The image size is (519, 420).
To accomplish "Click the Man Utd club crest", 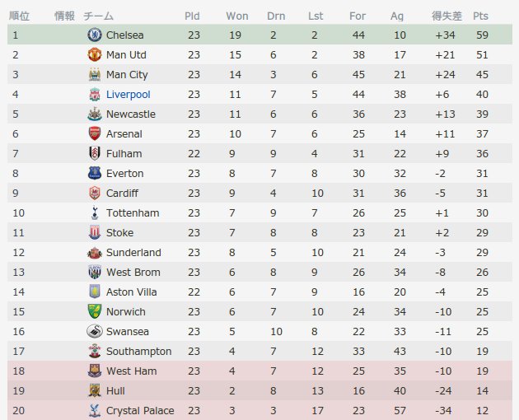I will [95, 54].
